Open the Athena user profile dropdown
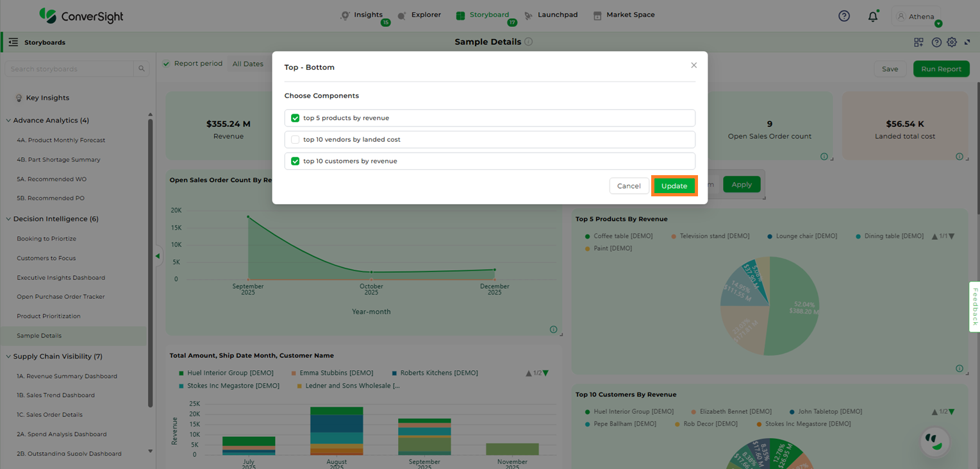 click(917, 17)
